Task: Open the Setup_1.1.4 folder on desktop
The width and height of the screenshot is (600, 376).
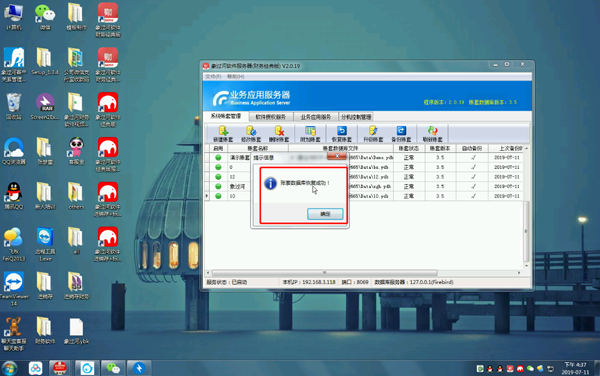Action: tap(45, 62)
